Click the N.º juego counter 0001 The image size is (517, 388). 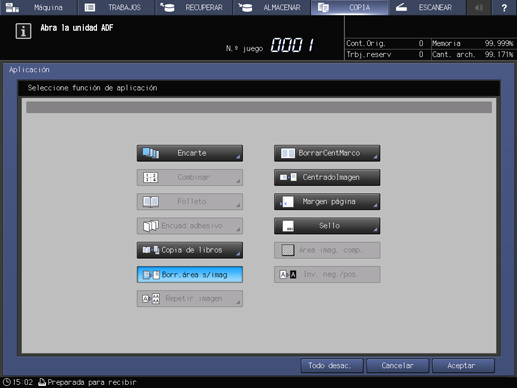click(292, 45)
